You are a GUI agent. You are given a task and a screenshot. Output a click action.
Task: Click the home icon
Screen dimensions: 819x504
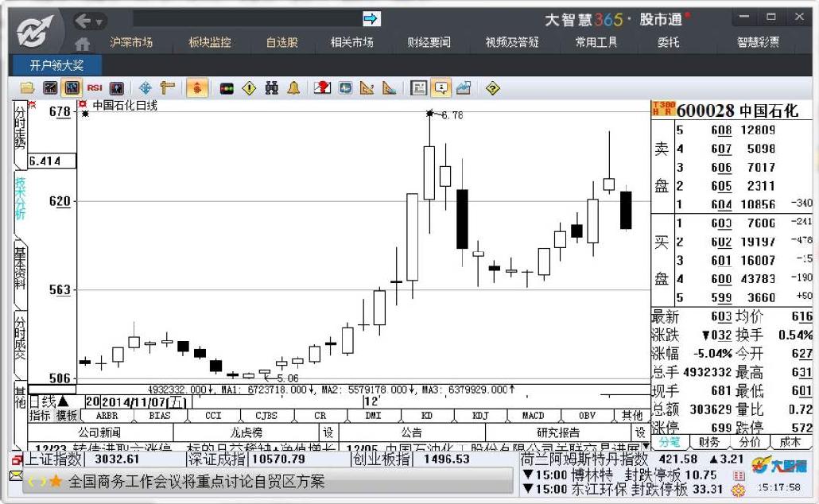[x=82, y=44]
